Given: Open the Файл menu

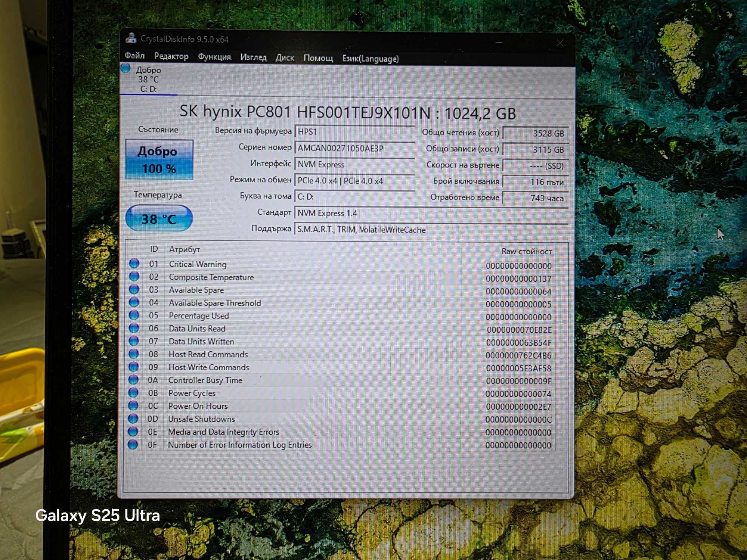Looking at the screenshot, I should click(134, 56).
